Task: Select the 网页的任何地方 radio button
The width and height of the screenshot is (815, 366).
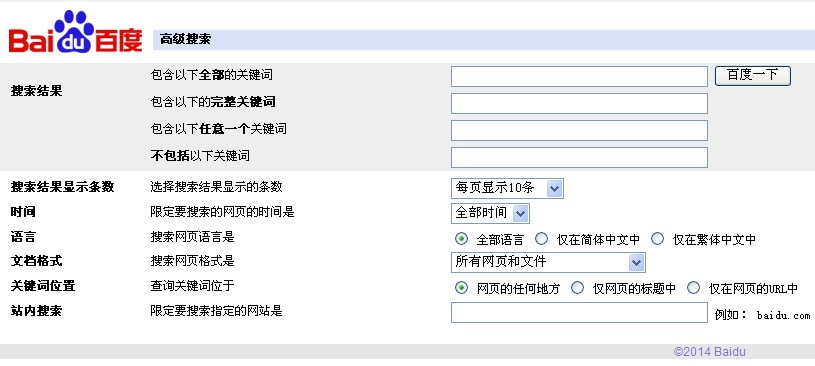Action: 461,287
